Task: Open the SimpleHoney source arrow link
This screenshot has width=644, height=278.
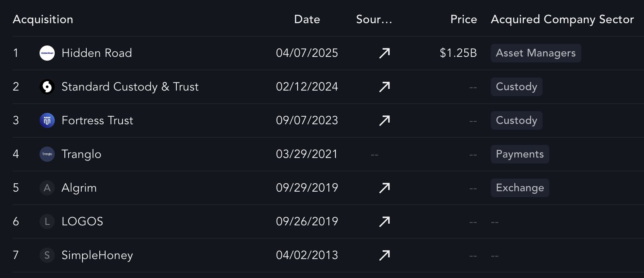Action: coord(384,255)
